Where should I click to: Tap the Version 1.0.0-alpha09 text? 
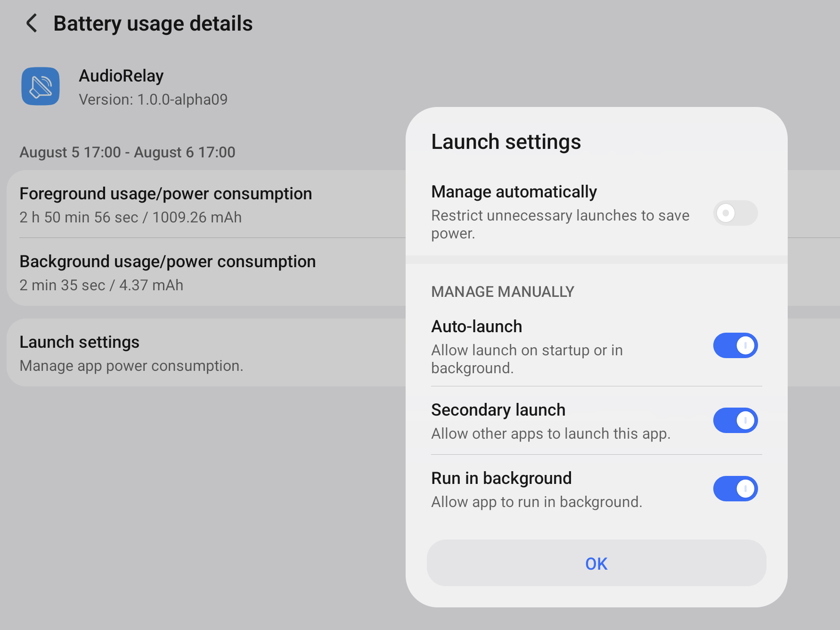click(x=153, y=99)
